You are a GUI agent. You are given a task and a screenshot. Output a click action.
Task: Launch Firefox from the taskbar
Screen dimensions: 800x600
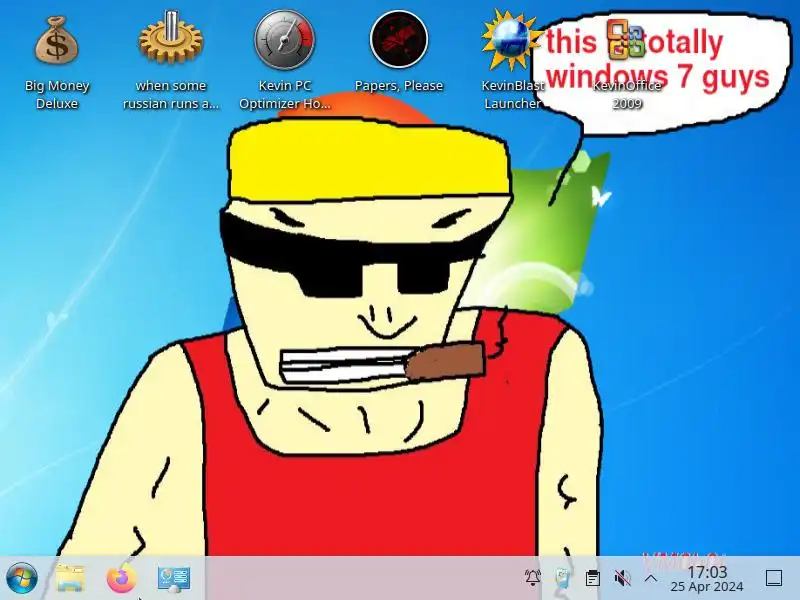[x=121, y=578]
